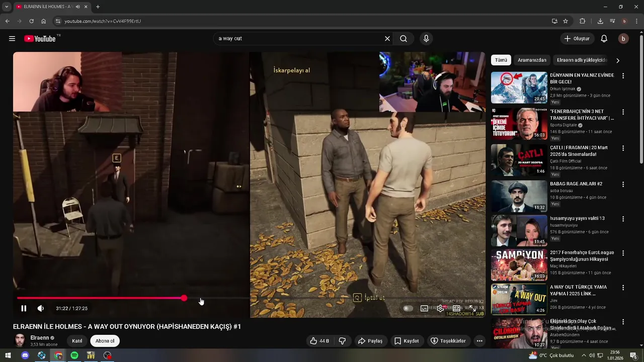Pause the video
This screenshot has width=644, height=362.
coord(24,308)
